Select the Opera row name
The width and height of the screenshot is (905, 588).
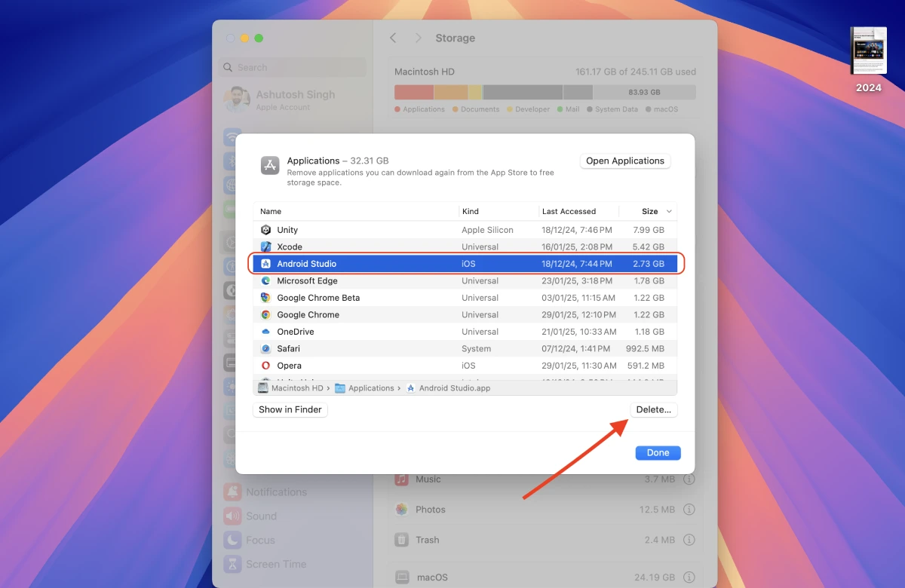point(289,366)
